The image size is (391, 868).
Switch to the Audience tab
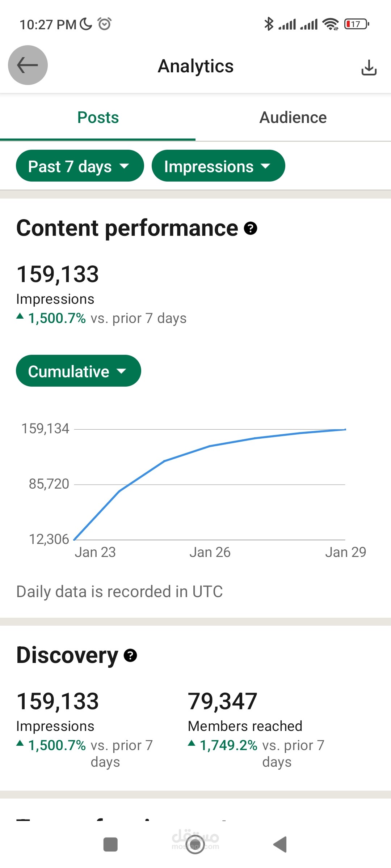coord(293,118)
